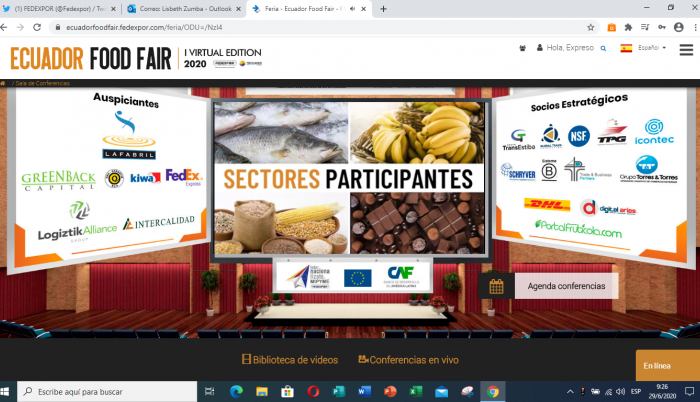Open the group users icon in header
Screen dimensions: 700x402
[522, 48]
